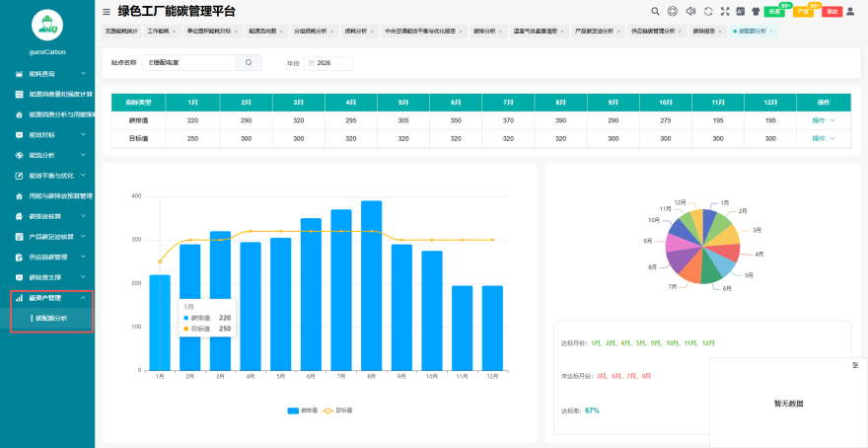
Task: Open 操作 dropdown in the 碳排值 row
Action: (x=824, y=120)
